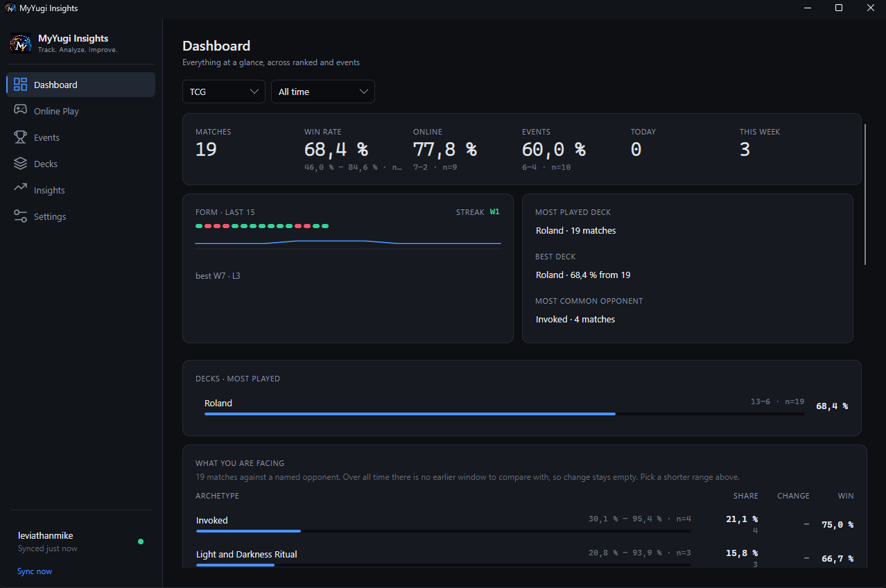Click the Matches 19 stat
886x588 pixels.
(214, 144)
